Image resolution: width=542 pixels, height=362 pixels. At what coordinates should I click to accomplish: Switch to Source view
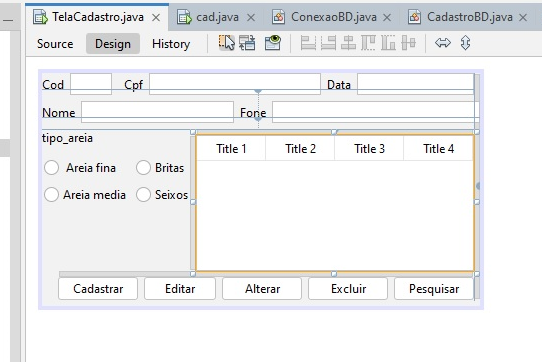click(55, 44)
